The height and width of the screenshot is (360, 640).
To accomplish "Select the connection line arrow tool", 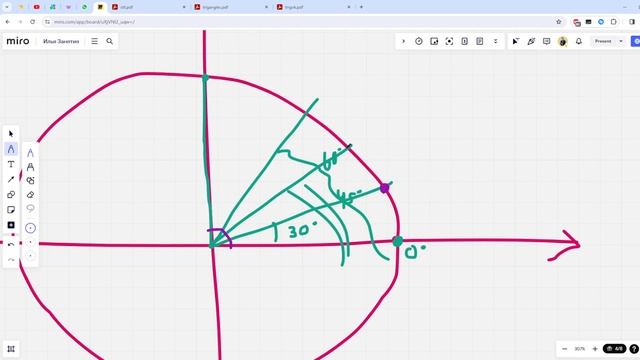I will pyautogui.click(x=11, y=179).
